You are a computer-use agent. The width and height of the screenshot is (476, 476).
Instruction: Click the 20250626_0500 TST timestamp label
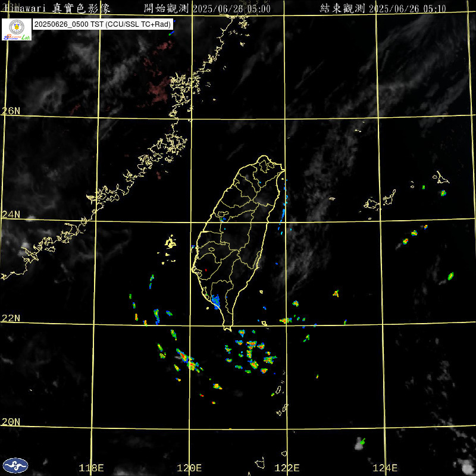tap(102, 24)
